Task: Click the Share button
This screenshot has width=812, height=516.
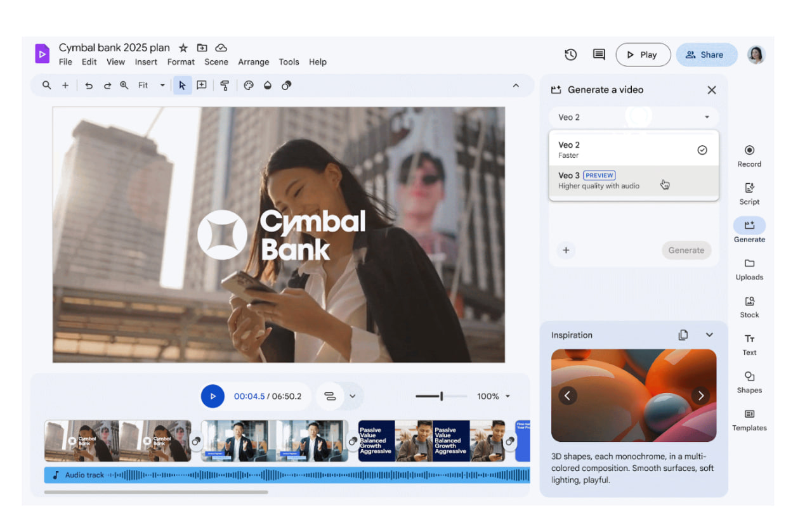Action: tap(706, 55)
